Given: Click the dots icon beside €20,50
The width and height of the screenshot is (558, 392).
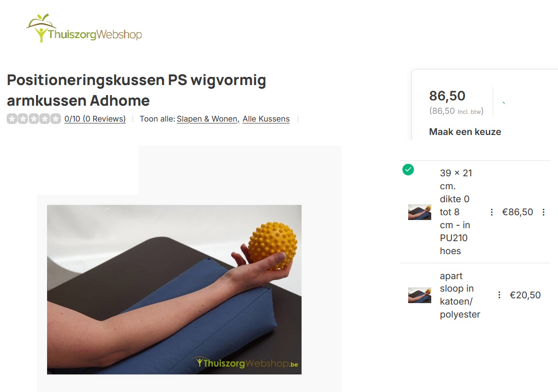Looking at the screenshot, I should [x=499, y=295].
